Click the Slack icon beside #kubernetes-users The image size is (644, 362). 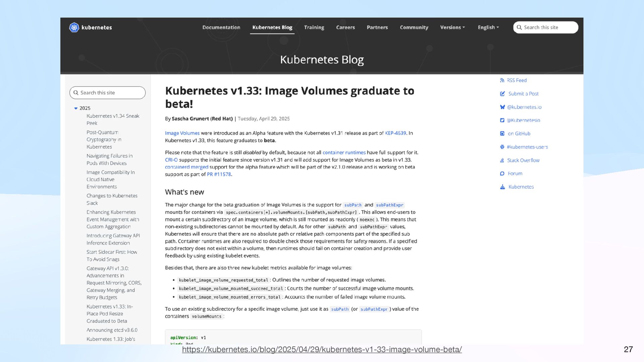click(502, 147)
